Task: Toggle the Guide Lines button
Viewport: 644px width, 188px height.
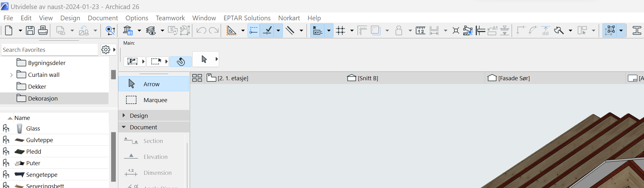Action: 253,31
